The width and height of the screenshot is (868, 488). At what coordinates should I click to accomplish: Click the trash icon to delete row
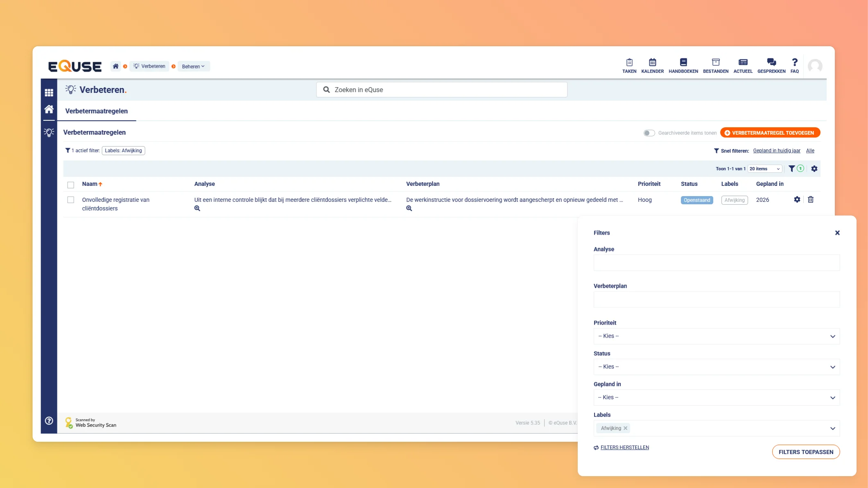[x=810, y=199]
